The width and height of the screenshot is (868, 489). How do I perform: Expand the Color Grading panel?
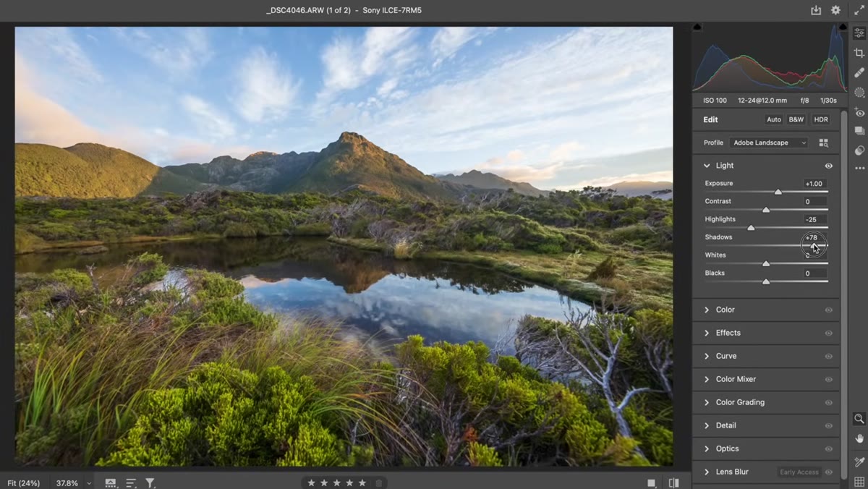[707, 402]
